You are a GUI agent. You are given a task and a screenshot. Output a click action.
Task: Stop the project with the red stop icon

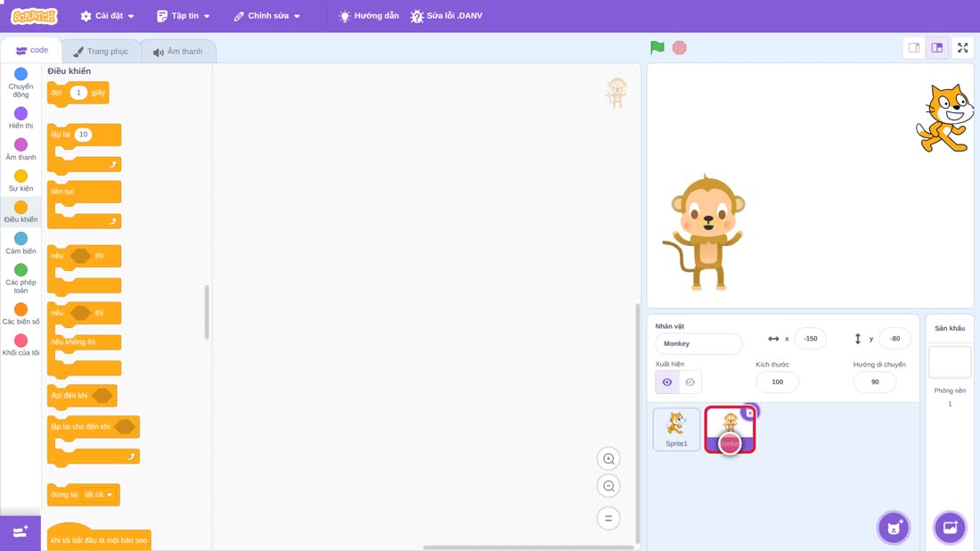point(680,47)
